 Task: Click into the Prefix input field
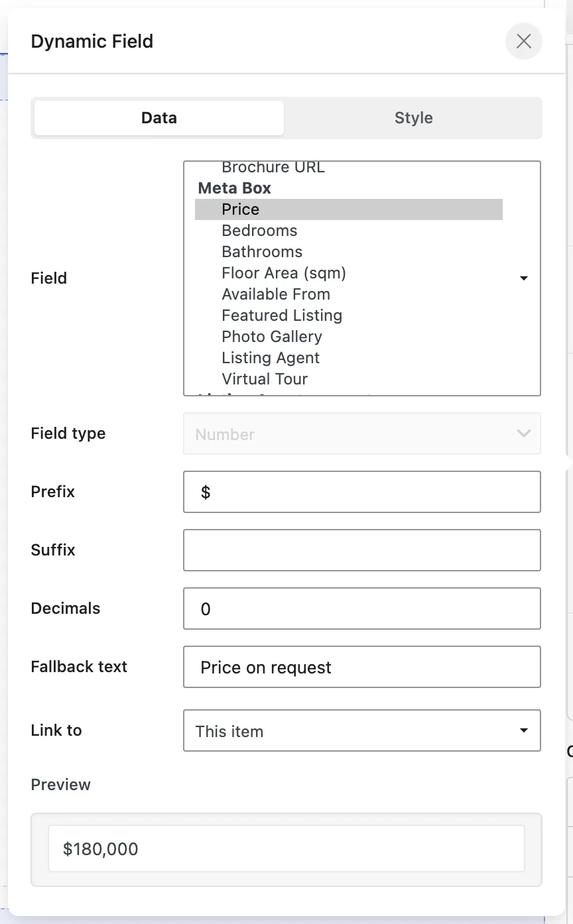pos(362,492)
